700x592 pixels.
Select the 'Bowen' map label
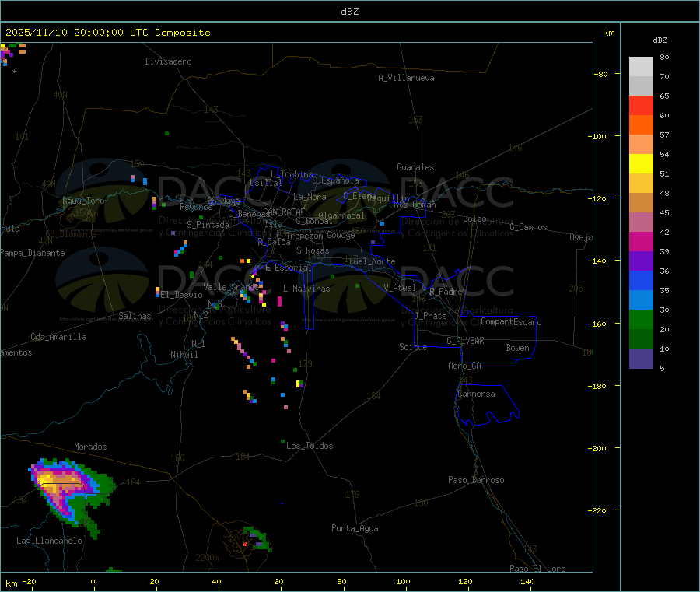pyautogui.click(x=517, y=348)
